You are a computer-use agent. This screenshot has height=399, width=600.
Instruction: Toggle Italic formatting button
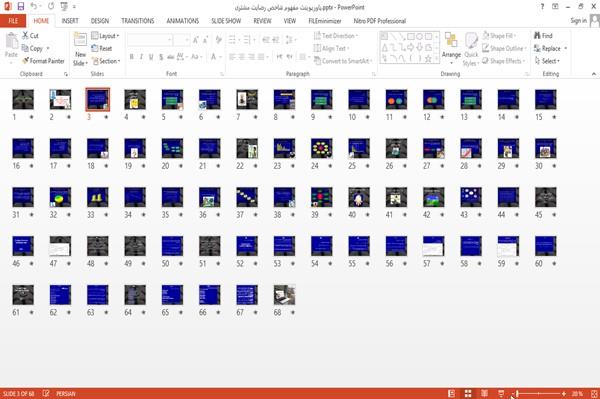click(x=141, y=57)
